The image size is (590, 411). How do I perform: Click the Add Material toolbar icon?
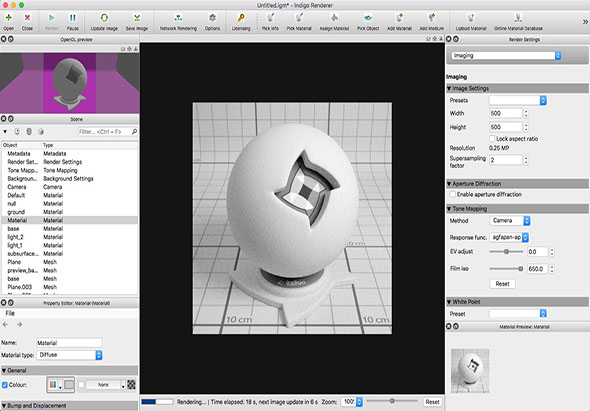[399, 21]
